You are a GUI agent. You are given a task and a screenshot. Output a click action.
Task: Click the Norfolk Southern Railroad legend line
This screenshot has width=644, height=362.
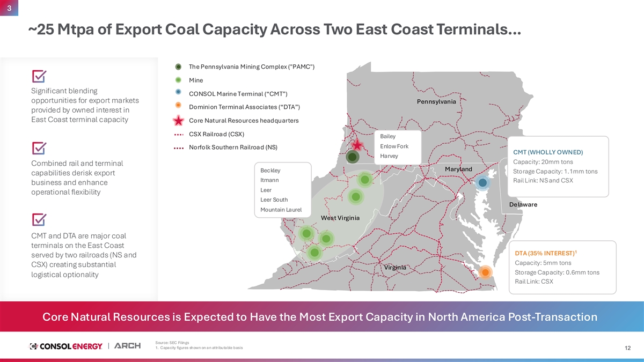[179, 148]
